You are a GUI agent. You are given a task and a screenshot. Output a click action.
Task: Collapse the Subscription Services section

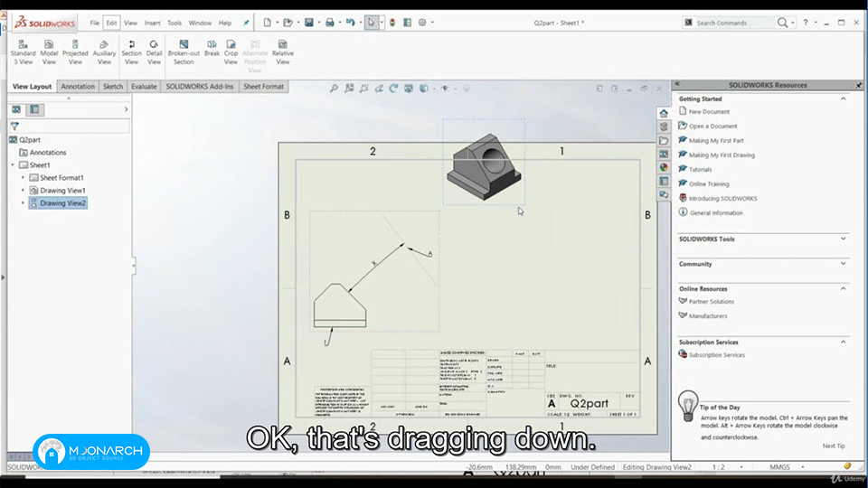(843, 342)
